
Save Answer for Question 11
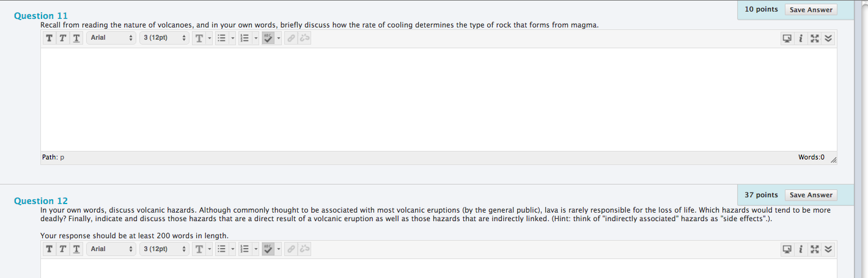pos(811,10)
